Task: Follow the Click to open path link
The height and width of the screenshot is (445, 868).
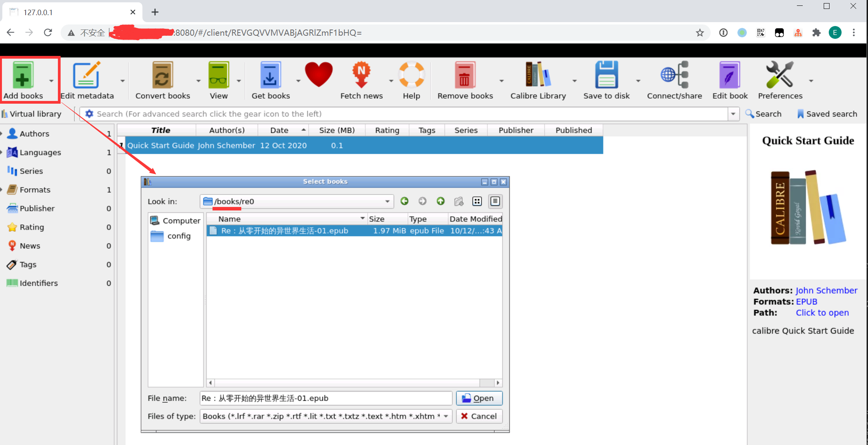Action: click(x=822, y=313)
